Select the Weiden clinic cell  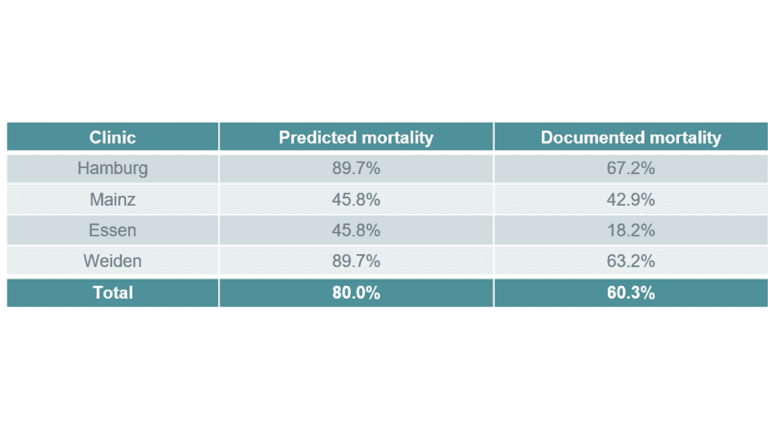coord(112,261)
